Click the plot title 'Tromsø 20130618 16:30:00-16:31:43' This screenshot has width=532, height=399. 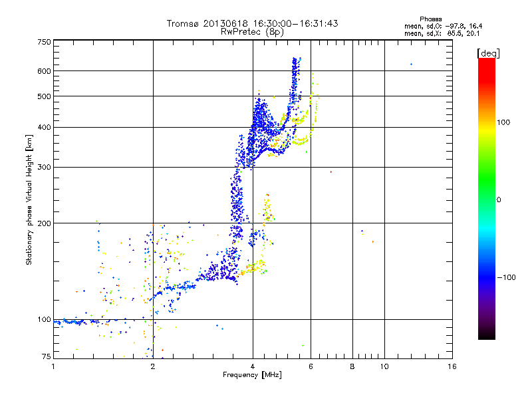point(252,23)
